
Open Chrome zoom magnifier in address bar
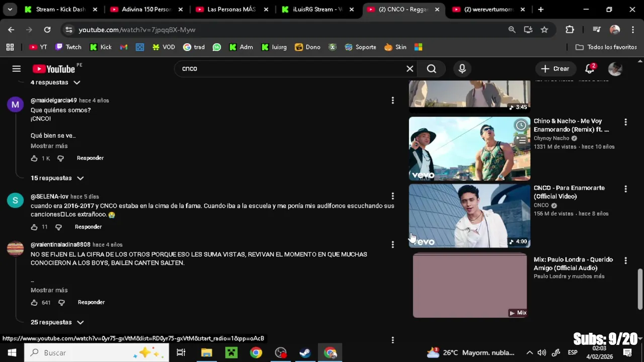click(x=512, y=30)
